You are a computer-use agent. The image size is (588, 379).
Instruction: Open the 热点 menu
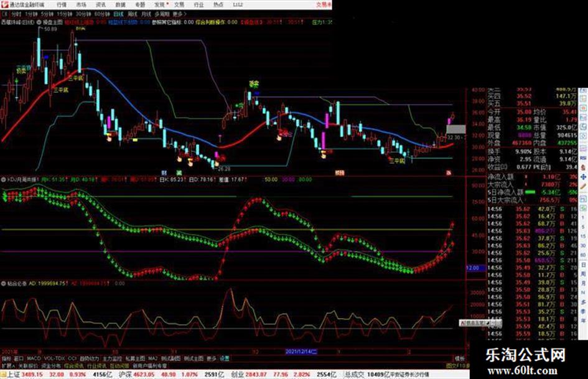pyautogui.click(x=218, y=4)
